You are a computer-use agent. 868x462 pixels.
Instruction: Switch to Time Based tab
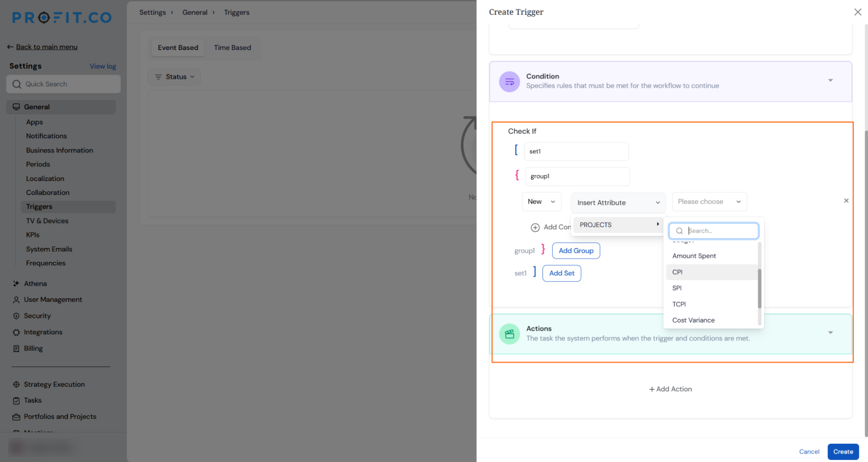[232, 48]
